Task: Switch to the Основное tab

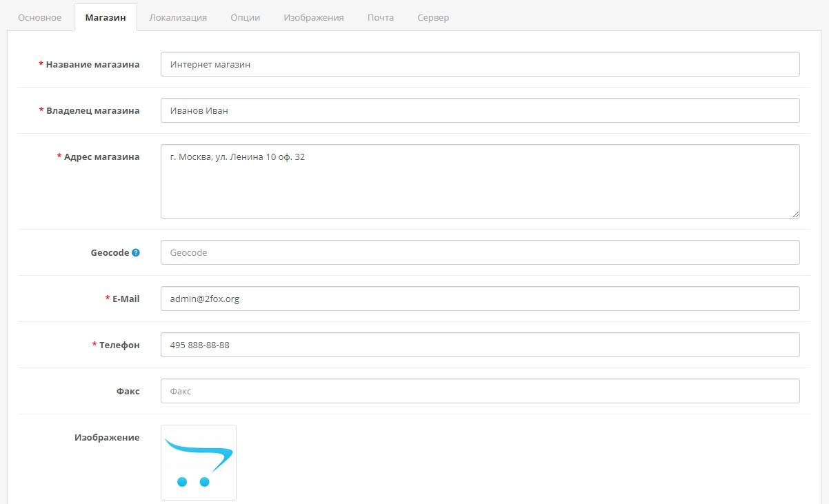Action: point(39,17)
